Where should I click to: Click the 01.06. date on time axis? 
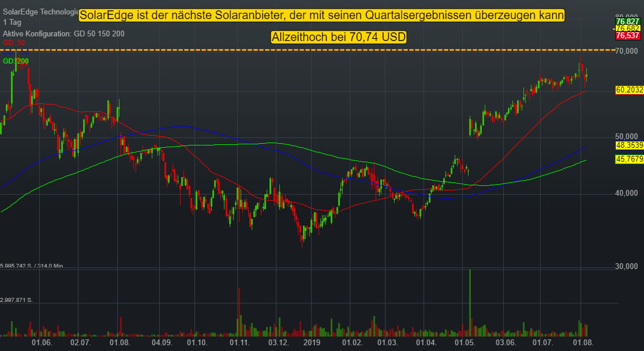42,342
